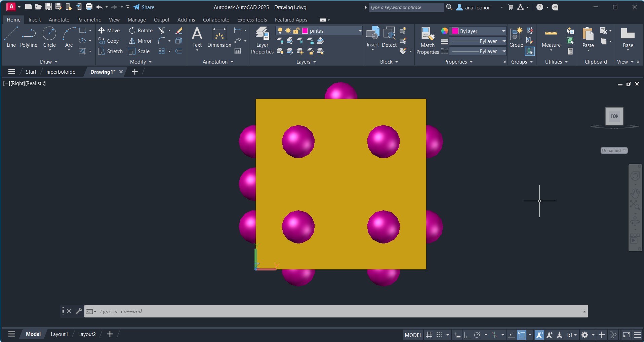Select the Hatch tool in Draw panel
The image size is (644, 342).
click(x=82, y=51)
